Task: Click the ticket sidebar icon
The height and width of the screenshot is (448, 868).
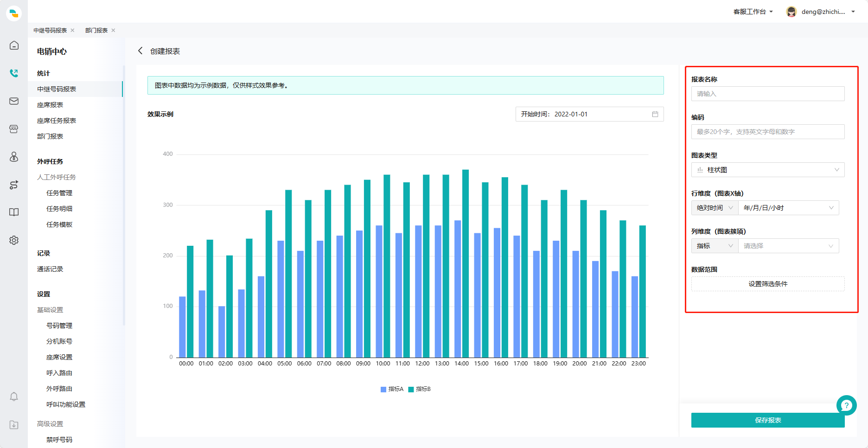Action: click(x=14, y=129)
